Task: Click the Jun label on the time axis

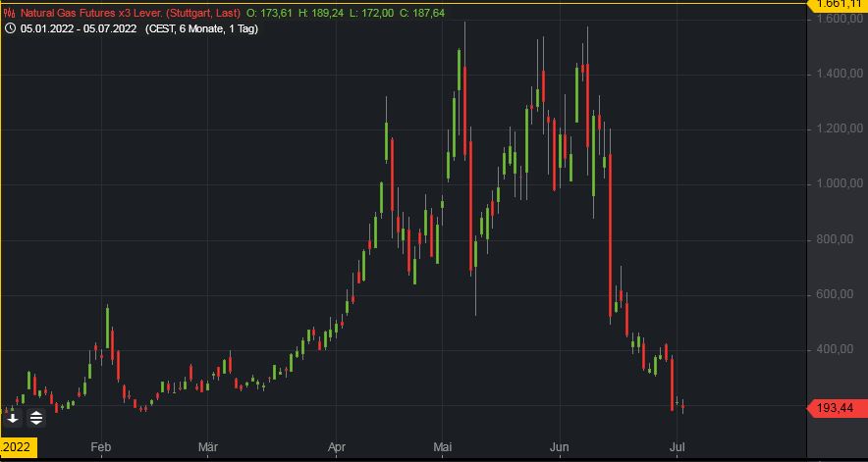Action: click(x=561, y=447)
